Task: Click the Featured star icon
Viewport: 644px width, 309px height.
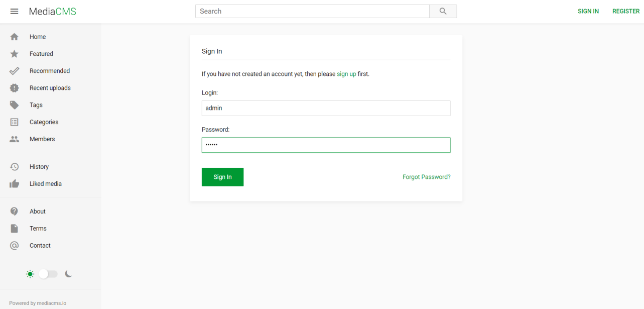Action: (x=14, y=54)
